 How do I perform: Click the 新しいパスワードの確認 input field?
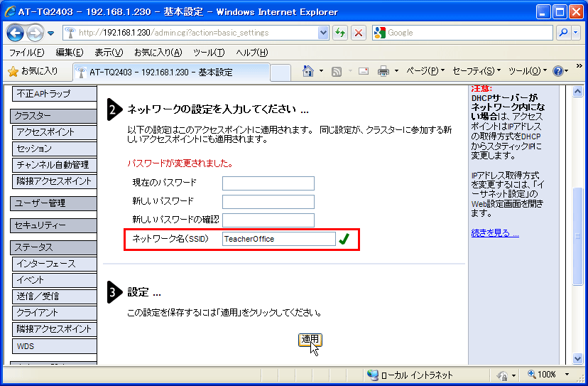[x=268, y=220]
